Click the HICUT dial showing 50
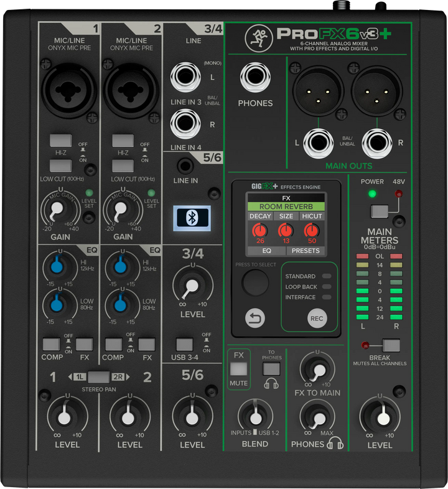The height and width of the screenshot is (489, 448). pyautogui.click(x=312, y=231)
